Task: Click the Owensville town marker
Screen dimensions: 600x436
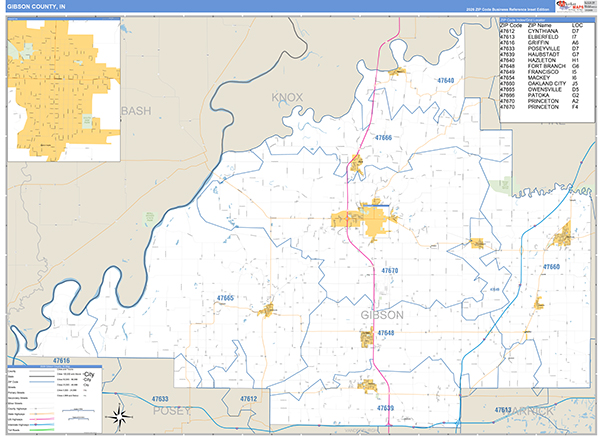Action: point(267,310)
